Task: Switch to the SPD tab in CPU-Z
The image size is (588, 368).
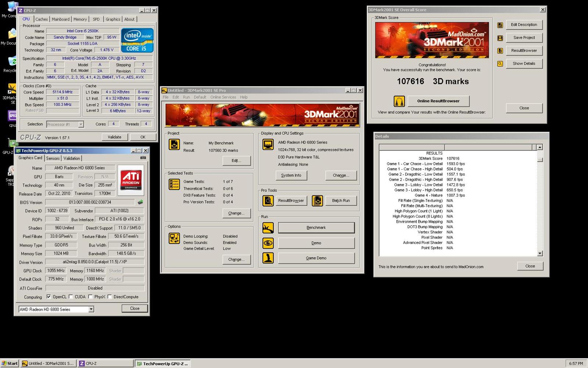Action: 96,19
